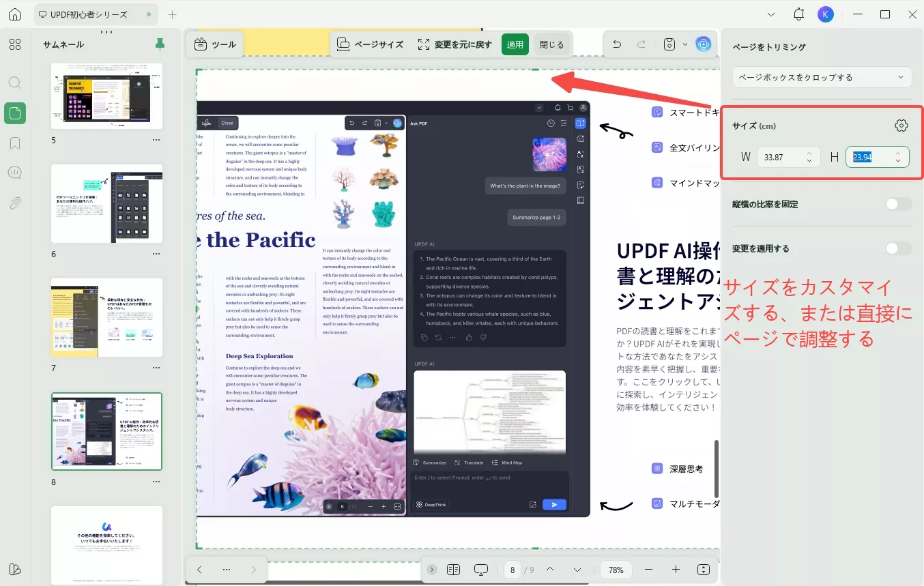Select page 7 thumbnail
Image resolution: width=924 pixels, height=586 pixels.
pyautogui.click(x=107, y=317)
